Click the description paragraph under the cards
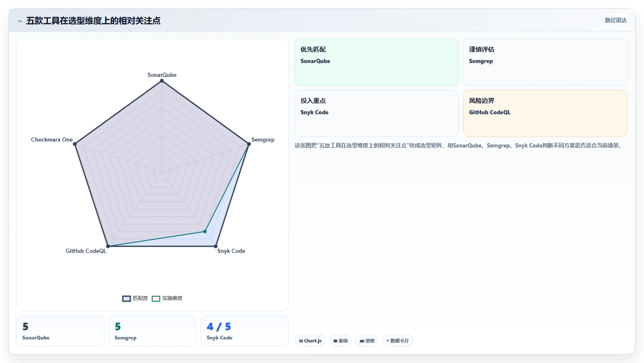 (458, 145)
